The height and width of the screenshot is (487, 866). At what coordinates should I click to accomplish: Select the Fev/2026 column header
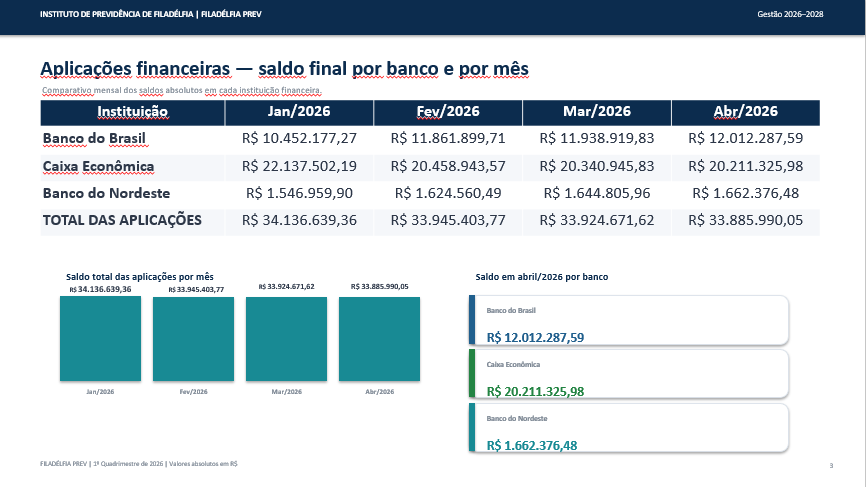point(448,113)
